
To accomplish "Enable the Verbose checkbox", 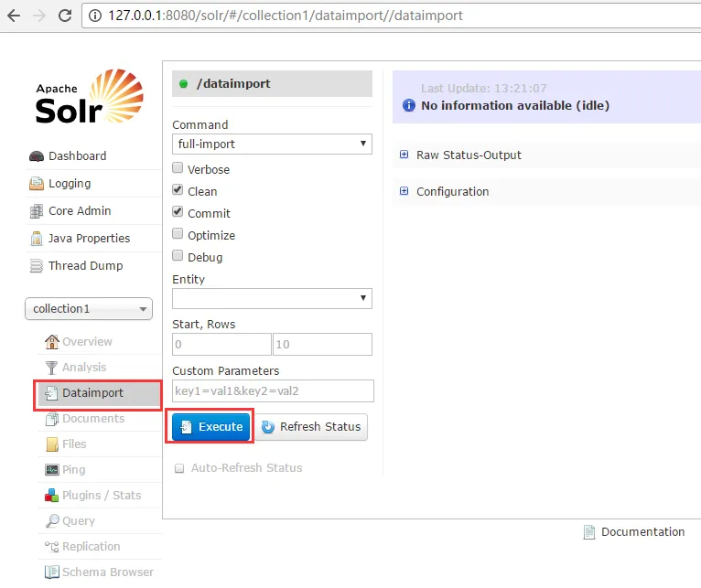I will (178, 167).
